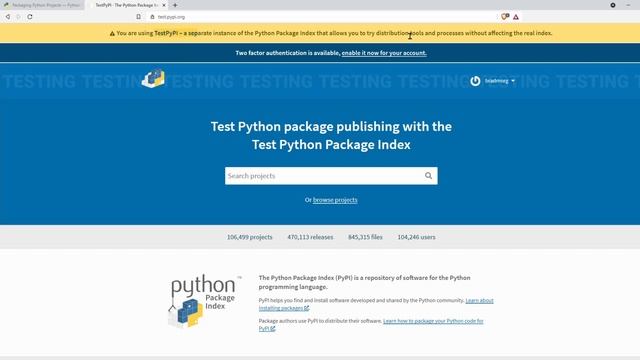Reload the page with the refresh icon
The image size is (640, 360).
30,17
